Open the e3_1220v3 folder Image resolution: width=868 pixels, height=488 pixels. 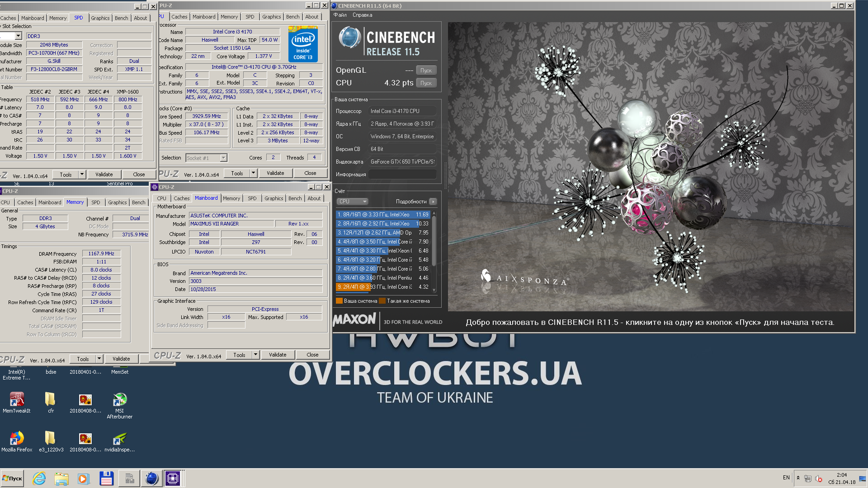coord(51,441)
